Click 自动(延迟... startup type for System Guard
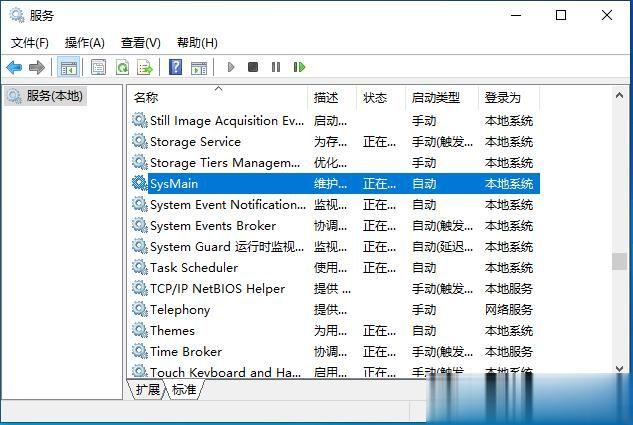 (442, 247)
